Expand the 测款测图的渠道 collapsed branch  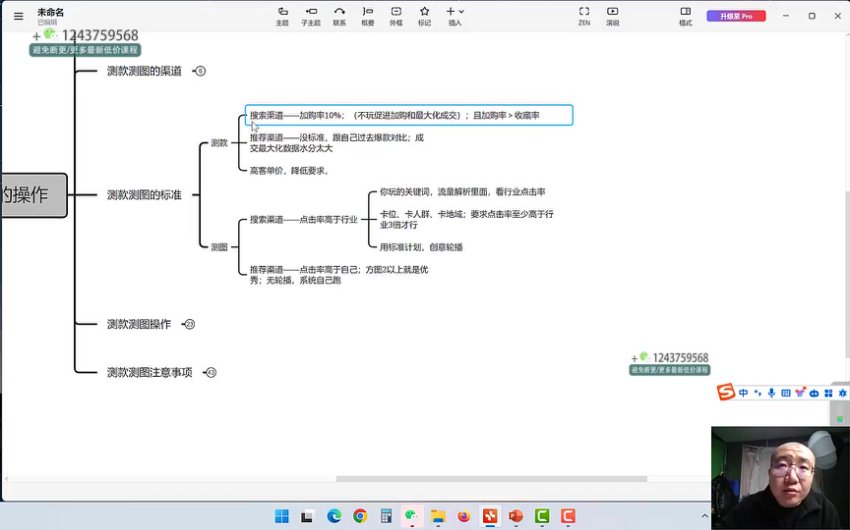click(200, 71)
